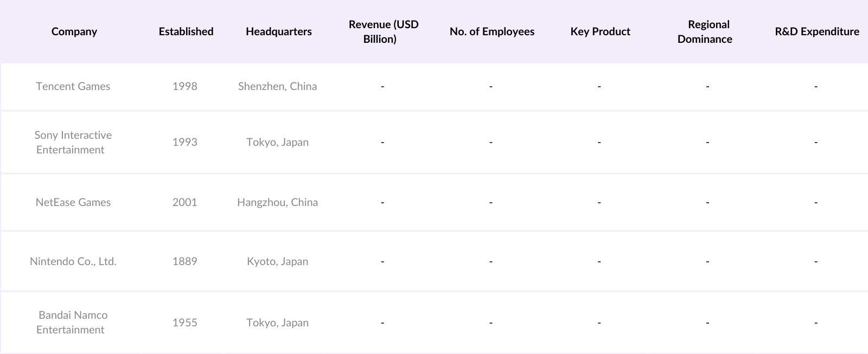Click the R&D Expenditure column header
Viewport: 868px width, 354px height.
pos(816,31)
